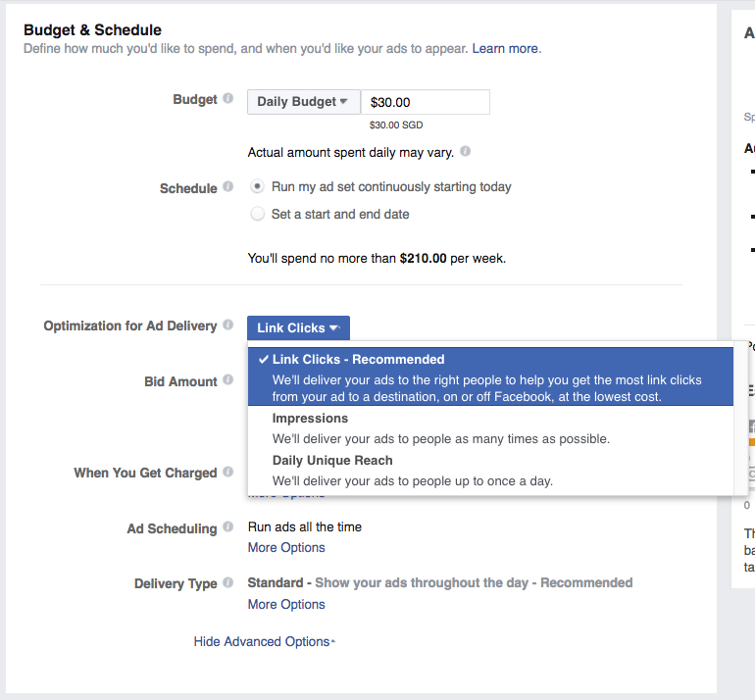
Task: Click info icon beside Ad Scheduling
Action: 228,527
